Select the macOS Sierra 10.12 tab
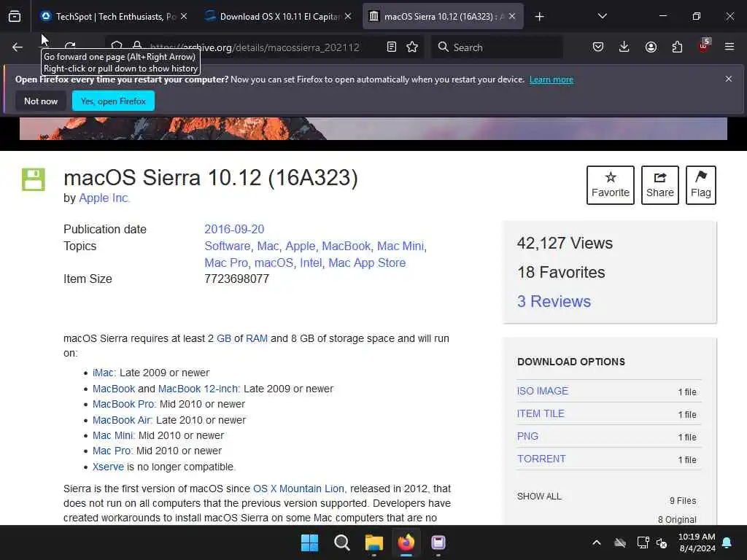The width and height of the screenshot is (747, 560). pyautogui.click(x=443, y=17)
